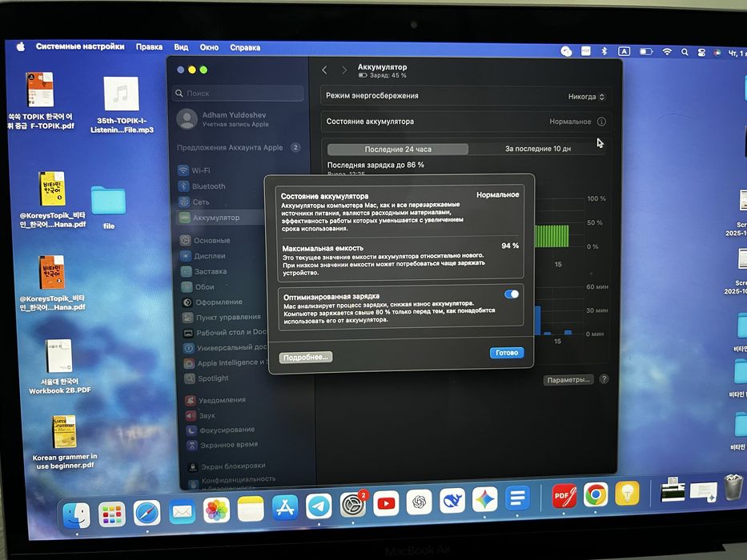Go back with the left chevron
747x560 pixels.
[324, 70]
